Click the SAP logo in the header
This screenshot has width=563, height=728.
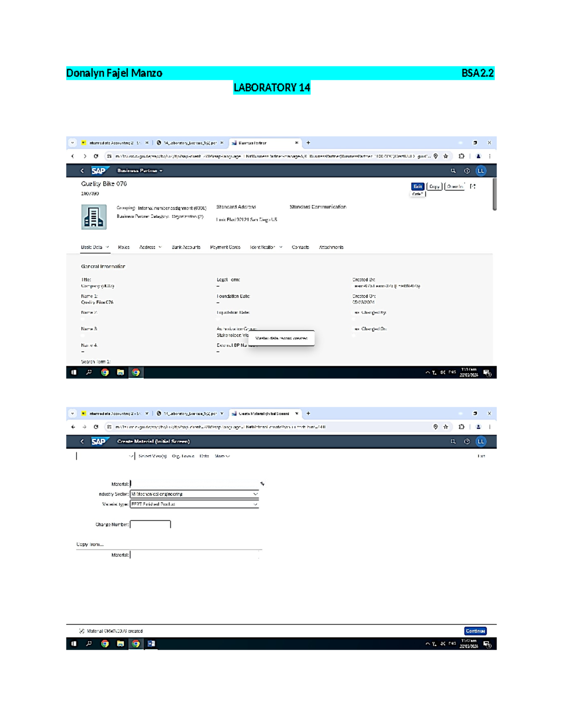tap(99, 171)
